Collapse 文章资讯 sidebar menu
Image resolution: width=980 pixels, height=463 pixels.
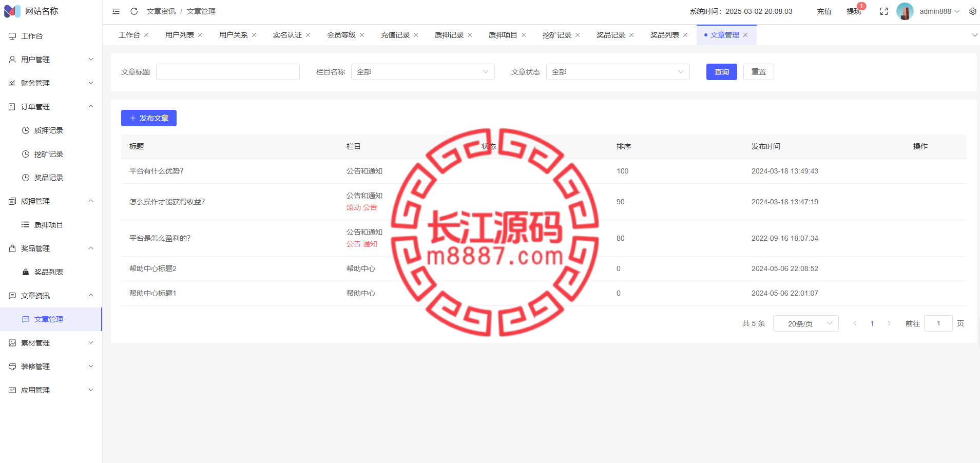pyautogui.click(x=51, y=296)
